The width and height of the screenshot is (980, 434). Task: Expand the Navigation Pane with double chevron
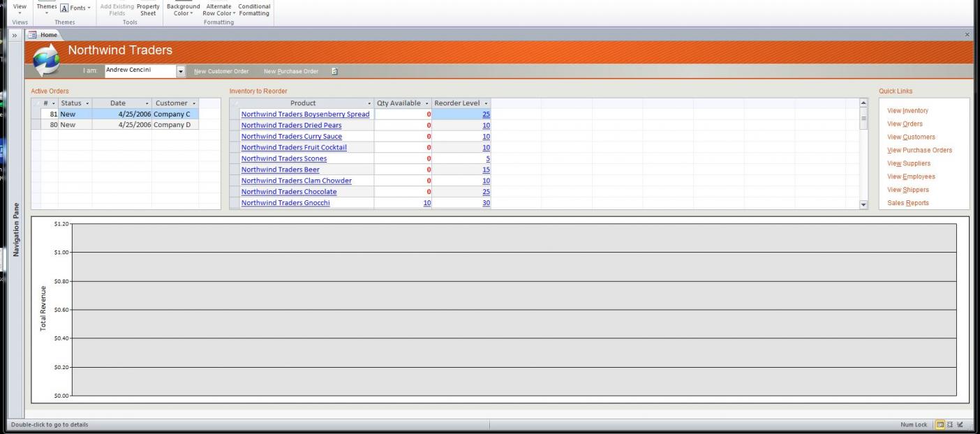15,35
